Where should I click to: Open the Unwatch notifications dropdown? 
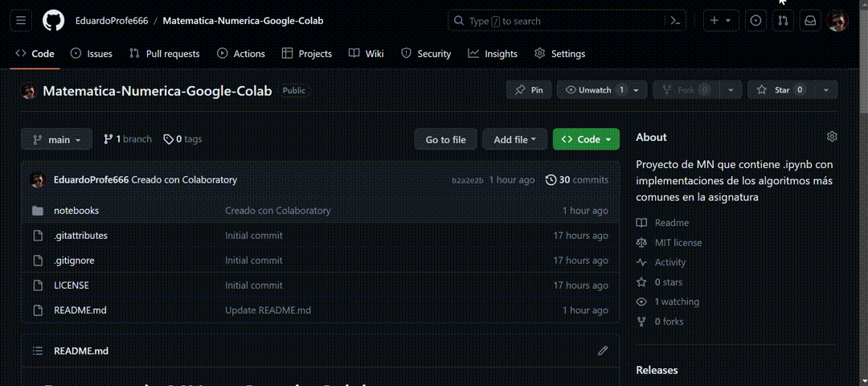[602, 90]
